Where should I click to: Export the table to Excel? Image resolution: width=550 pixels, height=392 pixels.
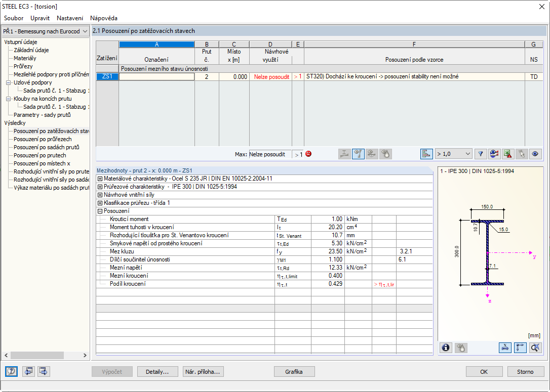(508, 154)
